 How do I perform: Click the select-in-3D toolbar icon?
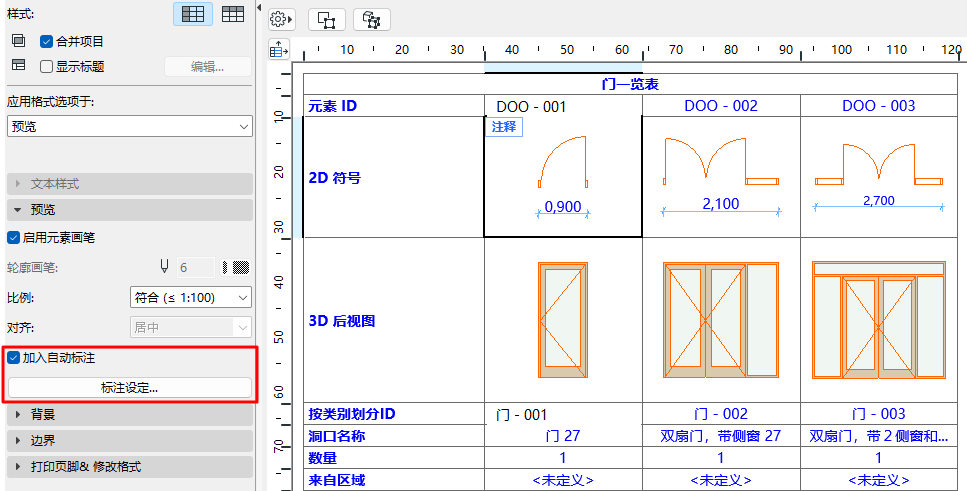point(371,20)
